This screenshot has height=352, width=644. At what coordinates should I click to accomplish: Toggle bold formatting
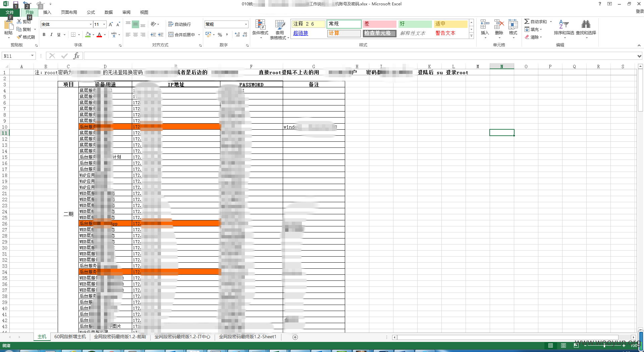coord(44,35)
